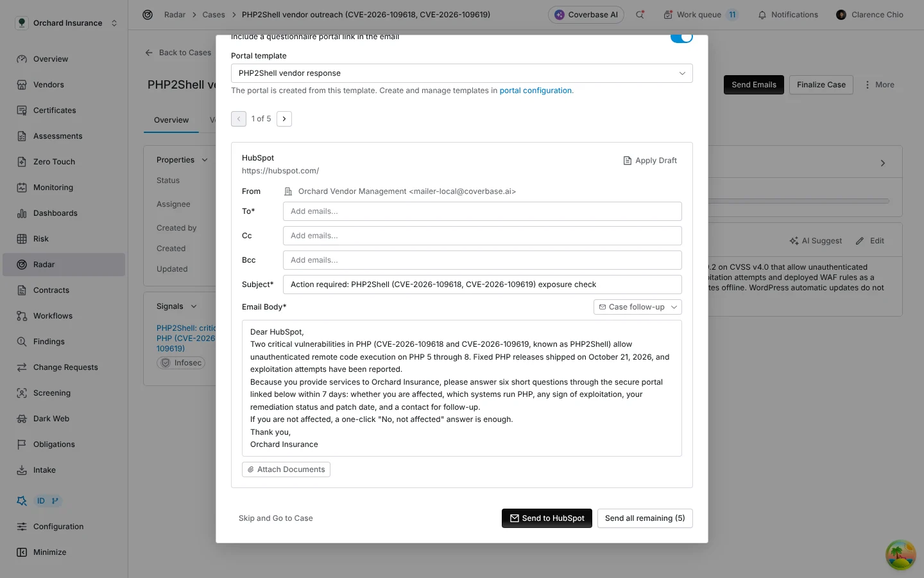
Task: Click Send all remaining (5)
Action: click(x=645, y=518)
